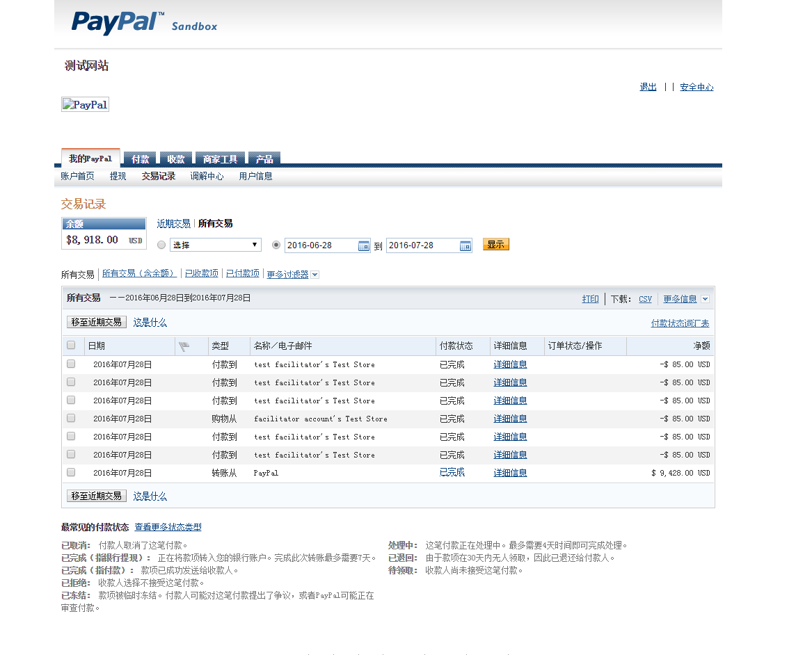Filter by 已付款项 link

point(242,273)
